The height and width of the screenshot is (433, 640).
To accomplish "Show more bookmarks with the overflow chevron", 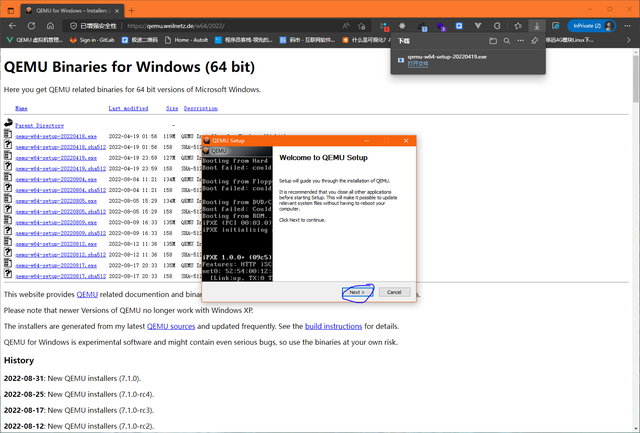I will 629,40.
